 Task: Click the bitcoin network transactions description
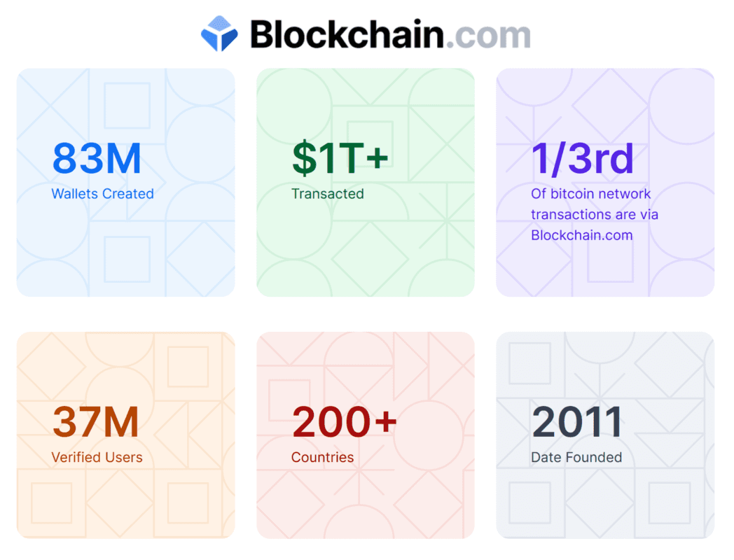coord(595,214)
